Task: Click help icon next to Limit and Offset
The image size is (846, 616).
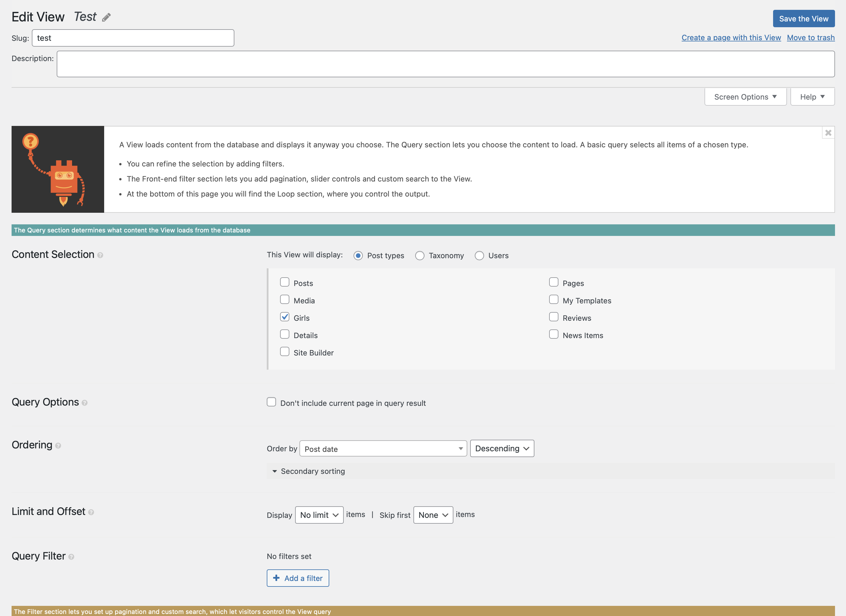Action: [91, 512]
